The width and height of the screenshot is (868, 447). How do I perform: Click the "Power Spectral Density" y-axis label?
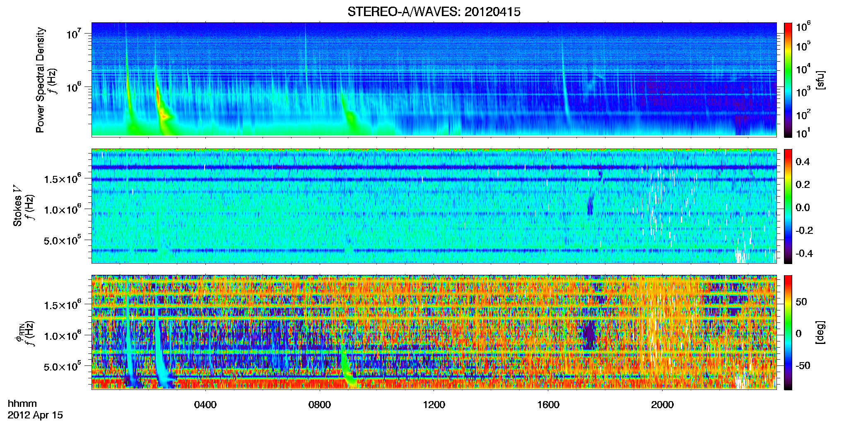coord(40,80)
